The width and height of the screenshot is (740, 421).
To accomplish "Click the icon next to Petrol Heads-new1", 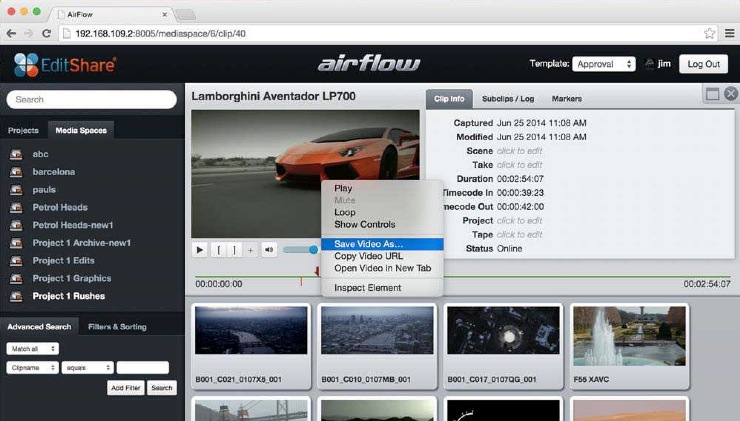I will (x=16, y=225).
